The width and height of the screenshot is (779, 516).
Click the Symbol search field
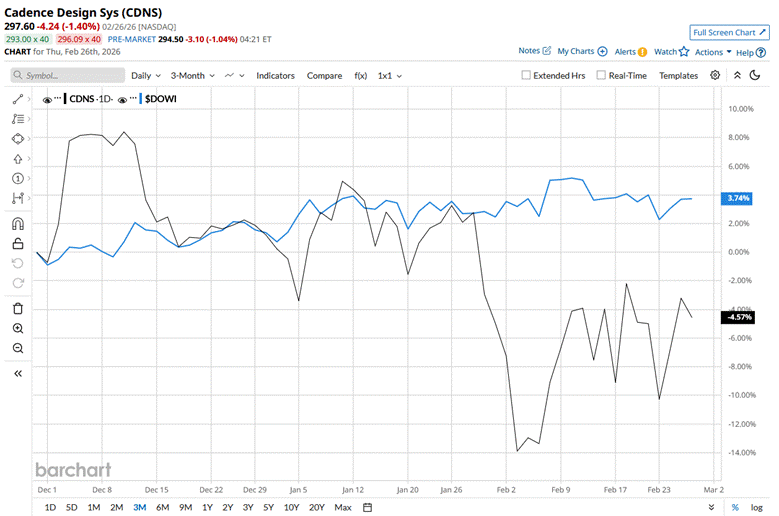(x=68, y=75)
